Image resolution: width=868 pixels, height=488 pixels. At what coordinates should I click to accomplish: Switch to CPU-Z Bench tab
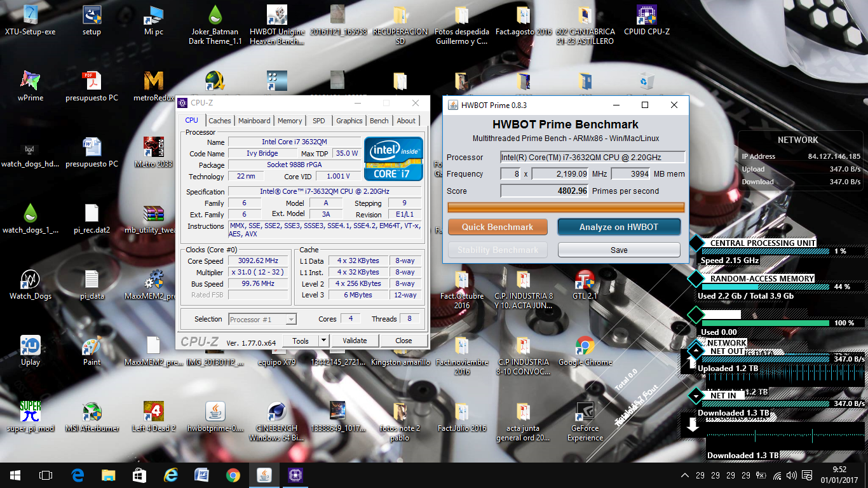click(379, 121)
